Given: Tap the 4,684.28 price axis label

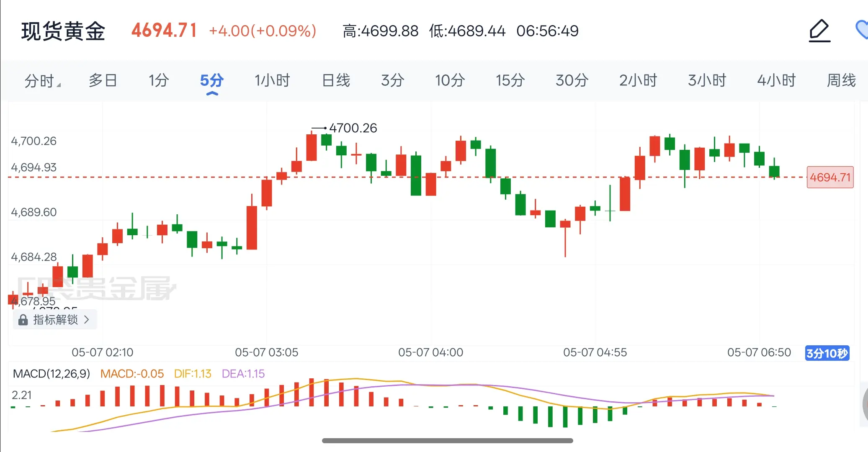Looking at the screenshot, I should coord(33,257).
